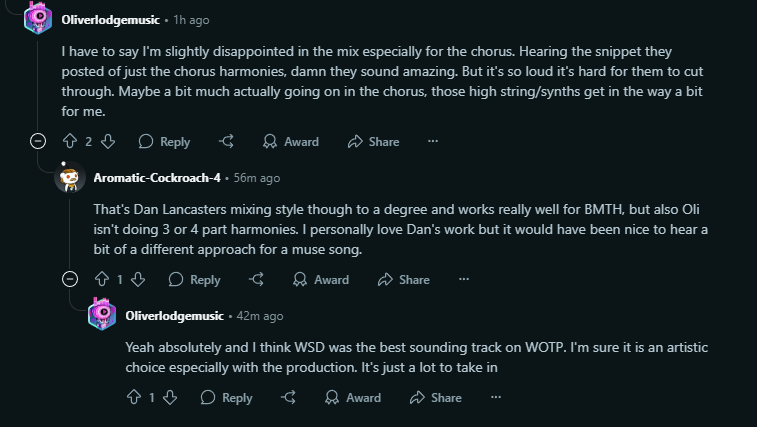Viewport: 757px width, 427px height.
Task: Share the last Oliverlodgemusic reply
Action: click(x=436, y=398)
